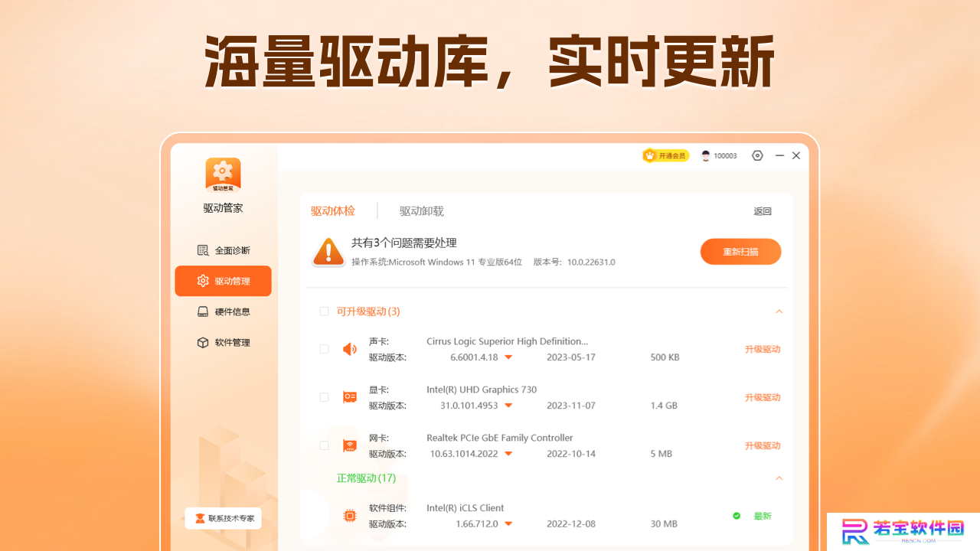Click Intel(R) UHD Graphics 730 name
Screen dimensions: 980x551
pyautogui.click(x=482, y=390)
